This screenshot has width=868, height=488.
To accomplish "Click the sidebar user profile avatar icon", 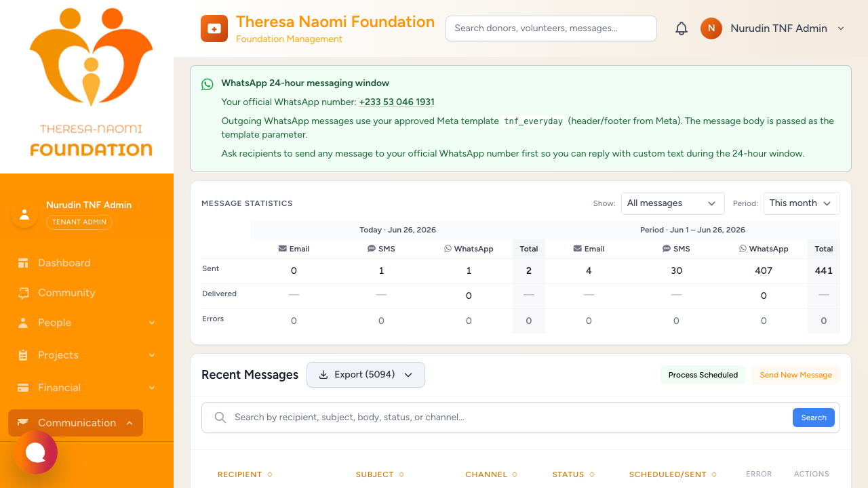I will point(24,215).
